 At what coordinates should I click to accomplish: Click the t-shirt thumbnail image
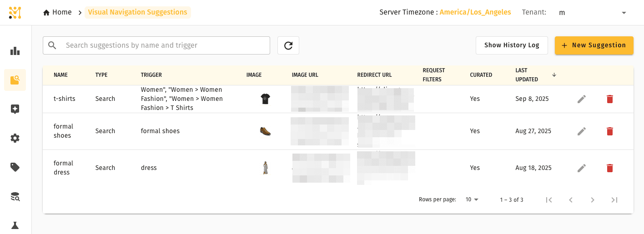tap(266, 99)
